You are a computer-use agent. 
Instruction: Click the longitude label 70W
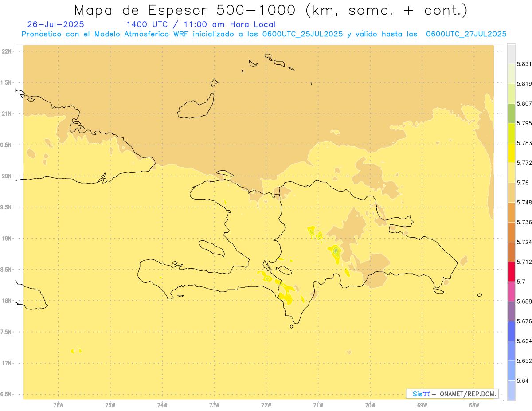tap(370, 405)
